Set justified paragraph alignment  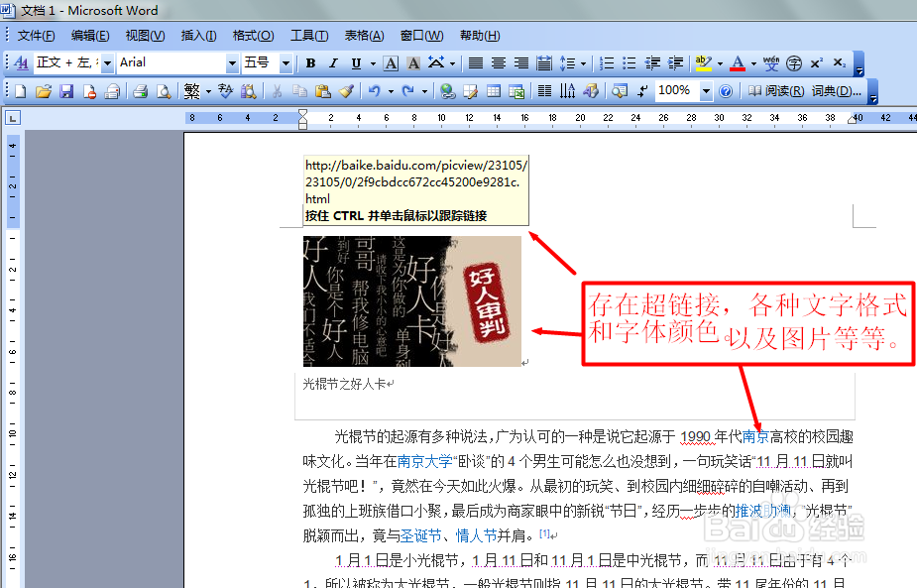coord(476,62)
